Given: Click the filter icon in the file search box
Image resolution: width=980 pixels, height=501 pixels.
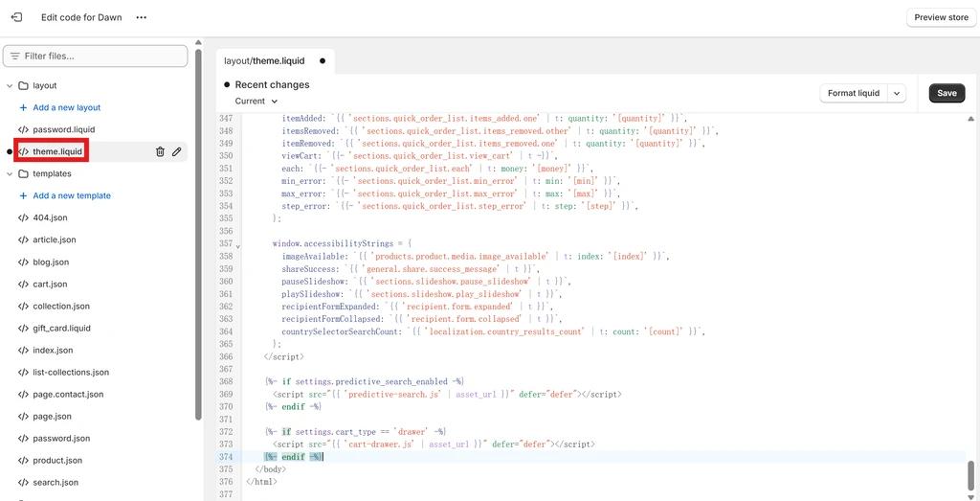Looking at the screenshot, I should pos(15,57).
